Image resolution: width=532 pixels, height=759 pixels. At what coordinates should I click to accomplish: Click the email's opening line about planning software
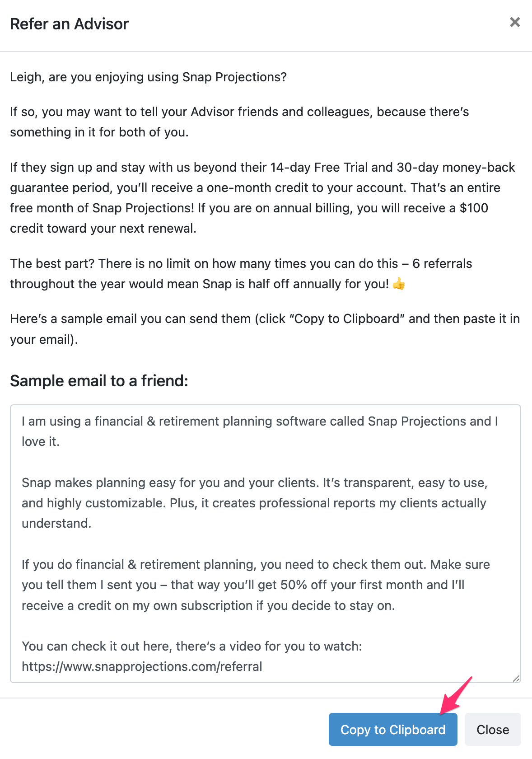tap(259, 421)
